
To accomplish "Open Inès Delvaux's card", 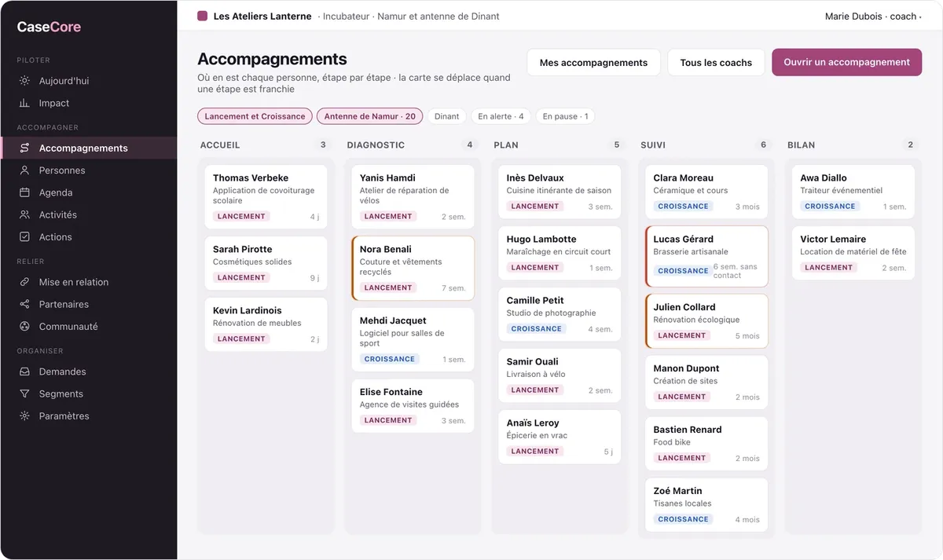I will coord(560,192).
